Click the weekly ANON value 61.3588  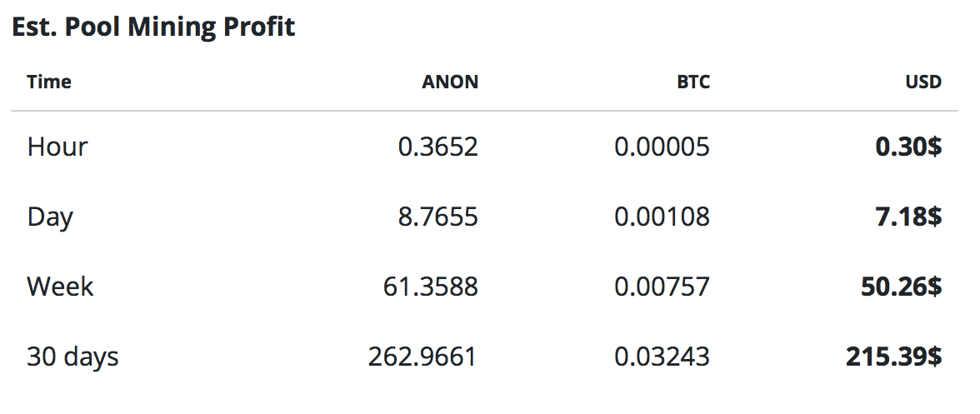click(432, 287)
